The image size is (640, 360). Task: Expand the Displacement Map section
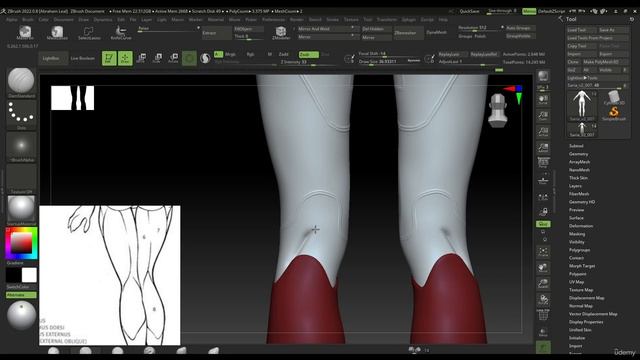(587, 298)
